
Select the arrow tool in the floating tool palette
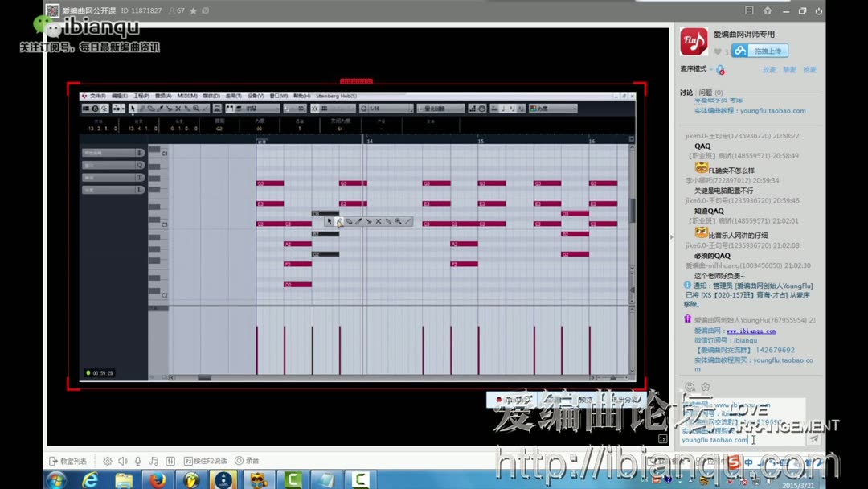click(330, 223)
